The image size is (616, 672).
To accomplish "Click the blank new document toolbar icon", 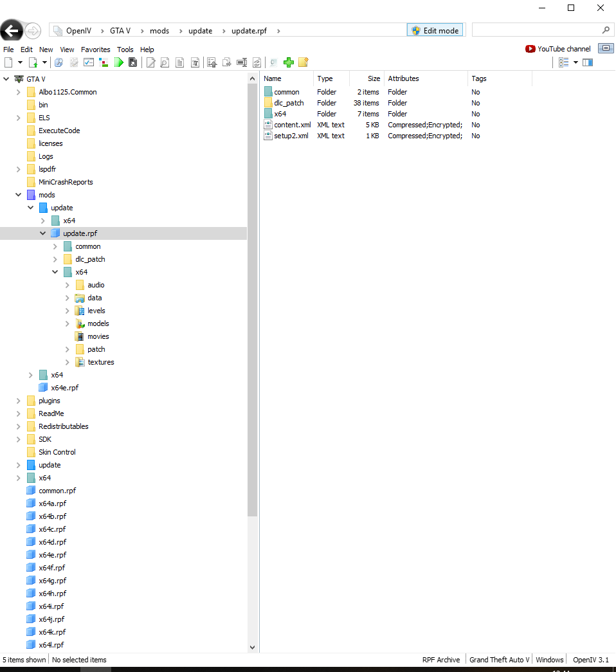I will click(x=8, y=62).
